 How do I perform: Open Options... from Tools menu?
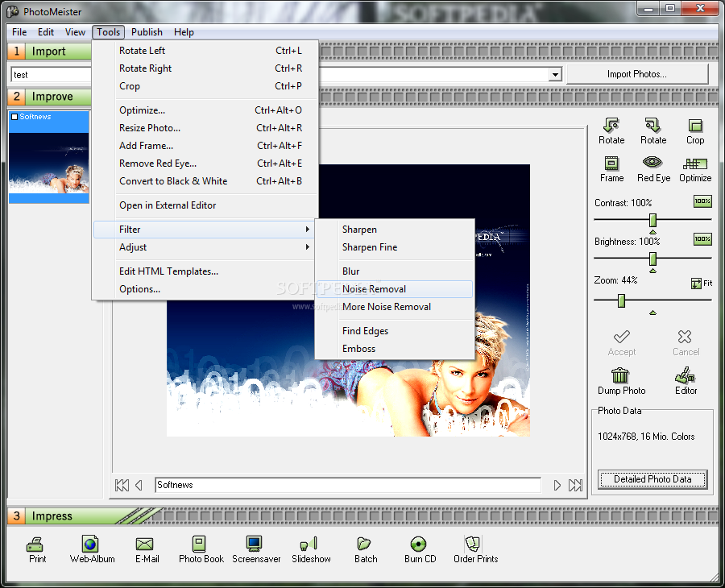204,289
